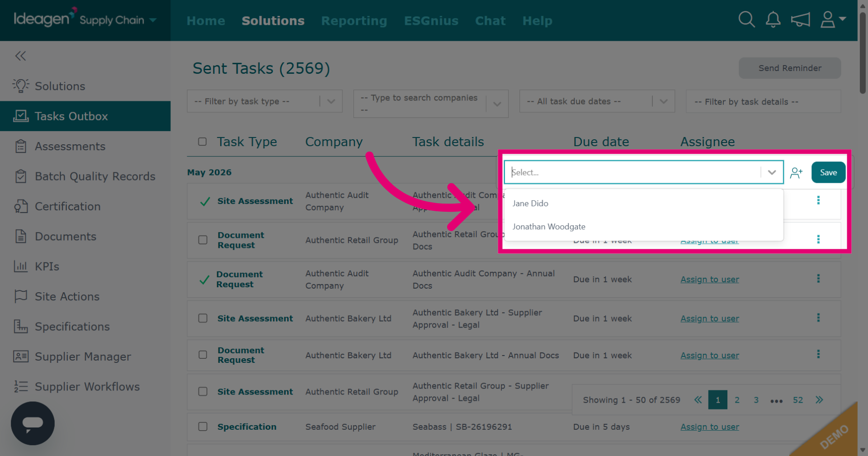Go to page 2 of results
The height and width of the screenshot is (456, 868).
click(737, 400)
